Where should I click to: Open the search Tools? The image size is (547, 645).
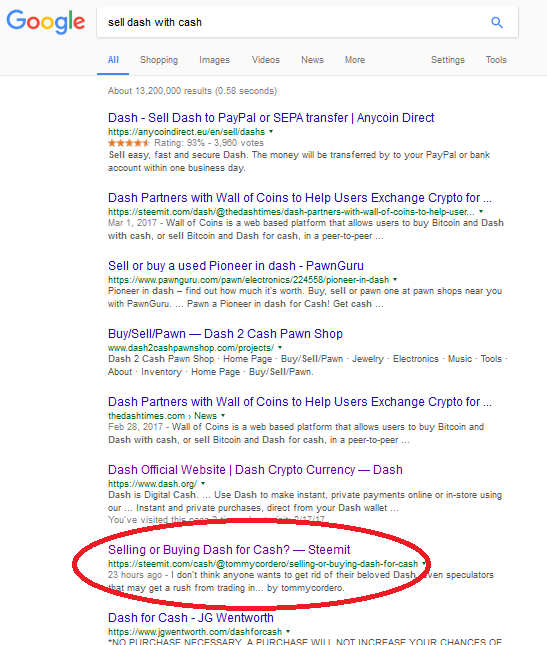(496, 60)
